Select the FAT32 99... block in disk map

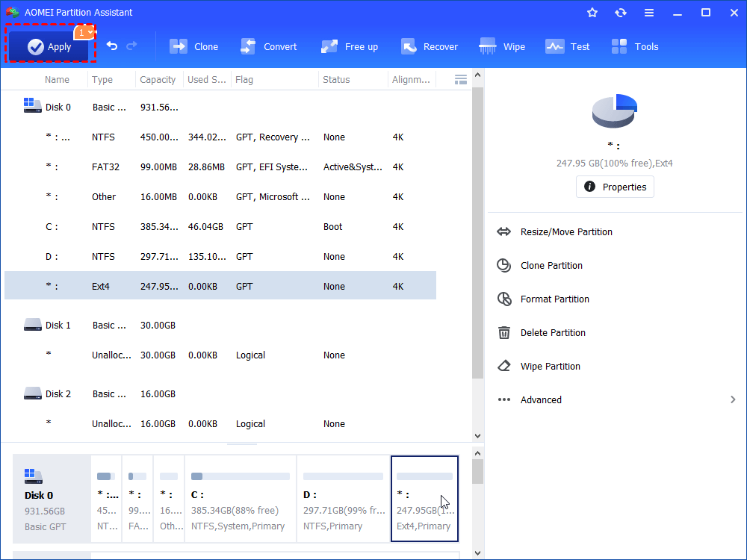(x=137, y=499)
